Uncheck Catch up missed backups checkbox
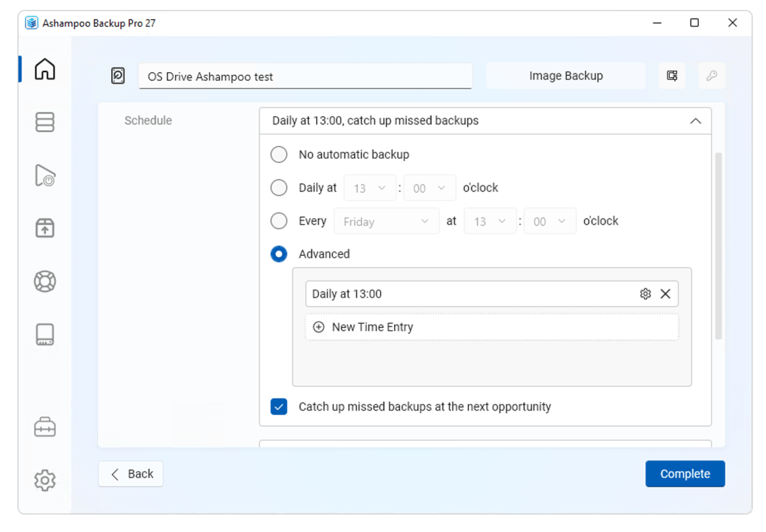Image resolution: width=766 pixels, height=532 pixels. pos(279,406)
